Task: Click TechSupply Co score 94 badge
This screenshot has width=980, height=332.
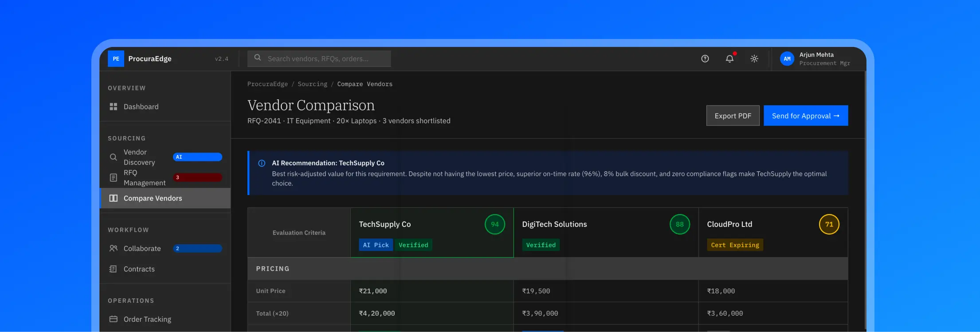Action: [x=495, y=224]
